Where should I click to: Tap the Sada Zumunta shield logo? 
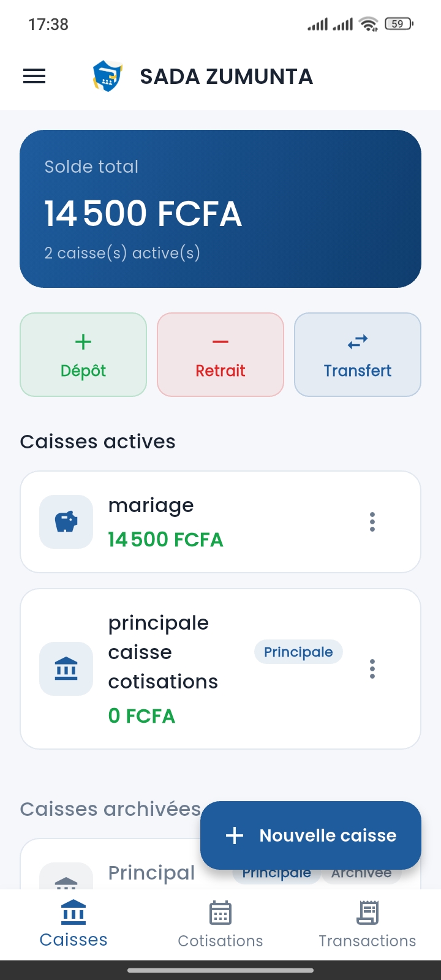point(108,77)
